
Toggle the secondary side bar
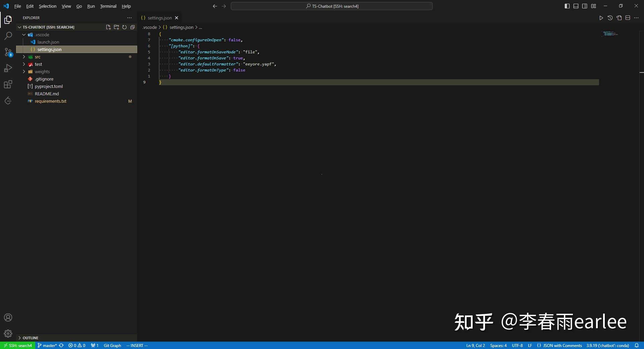[x=585, y=6]
